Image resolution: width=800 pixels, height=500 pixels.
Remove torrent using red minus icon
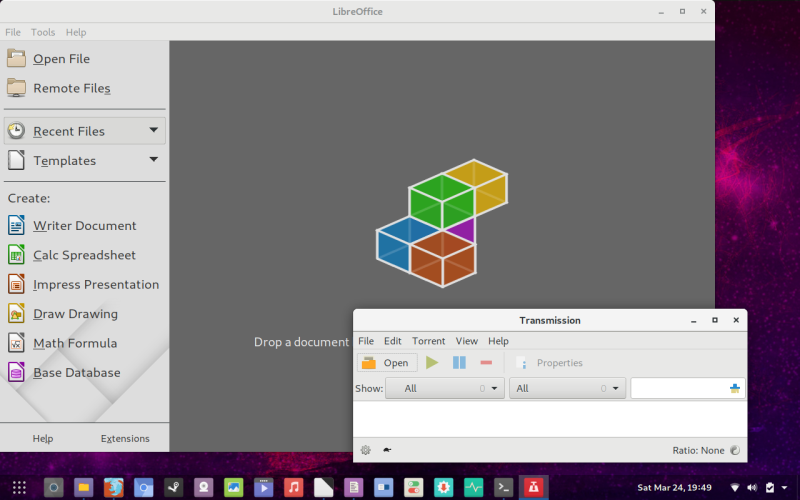click(486, 363)
